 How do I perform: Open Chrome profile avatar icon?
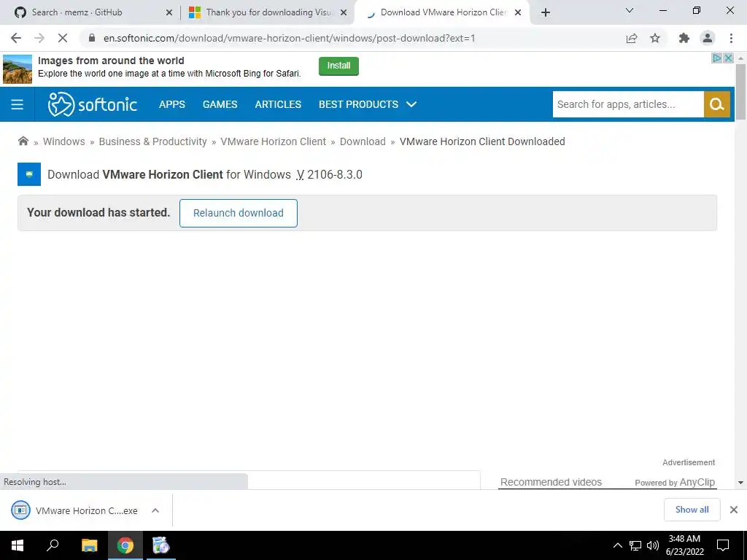pos(708,38)
